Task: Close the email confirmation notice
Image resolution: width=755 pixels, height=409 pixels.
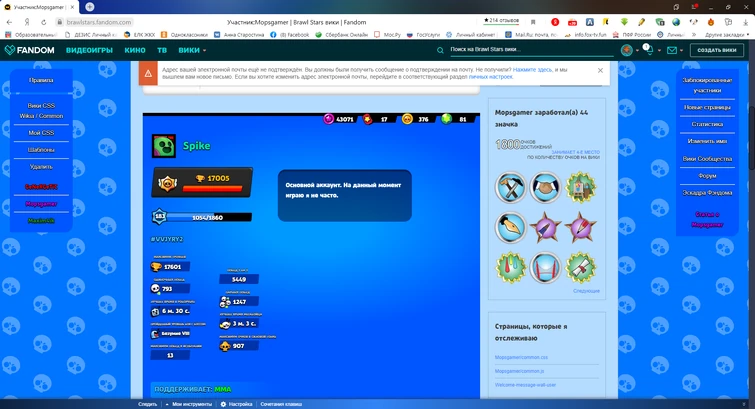Action: 600,70
